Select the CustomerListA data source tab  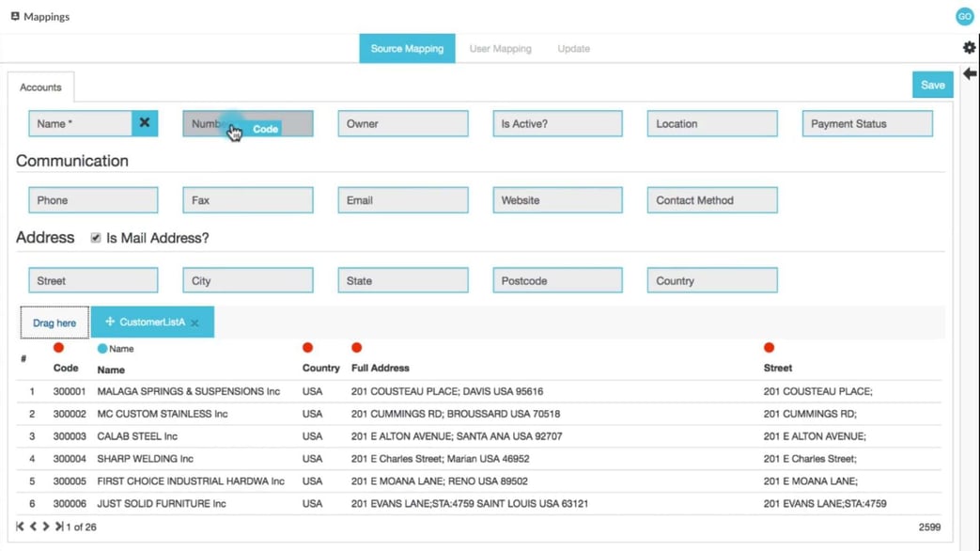(x=152, y=323)
